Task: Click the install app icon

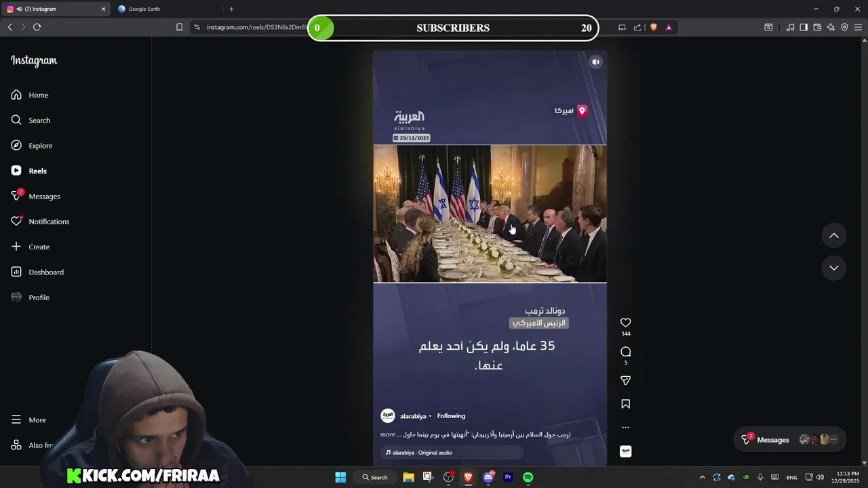Action: (x=622, y=27)
